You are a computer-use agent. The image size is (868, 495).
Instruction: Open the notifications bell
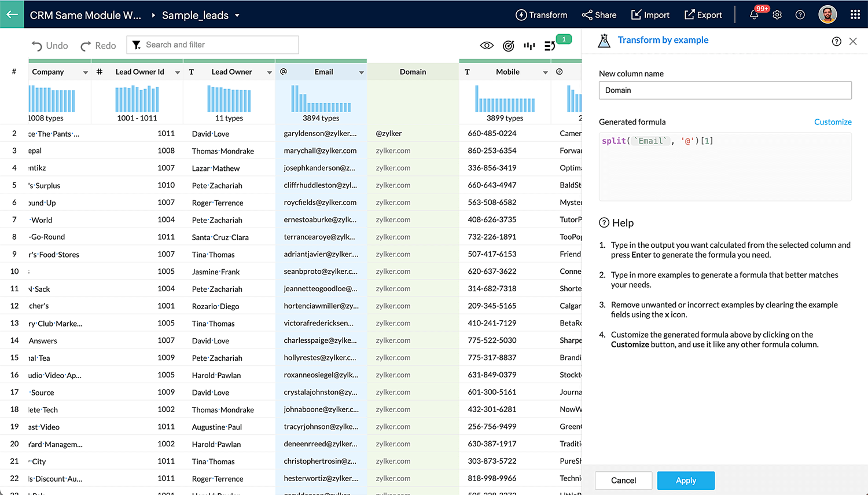pyautogui.click(x=754, y=15)
